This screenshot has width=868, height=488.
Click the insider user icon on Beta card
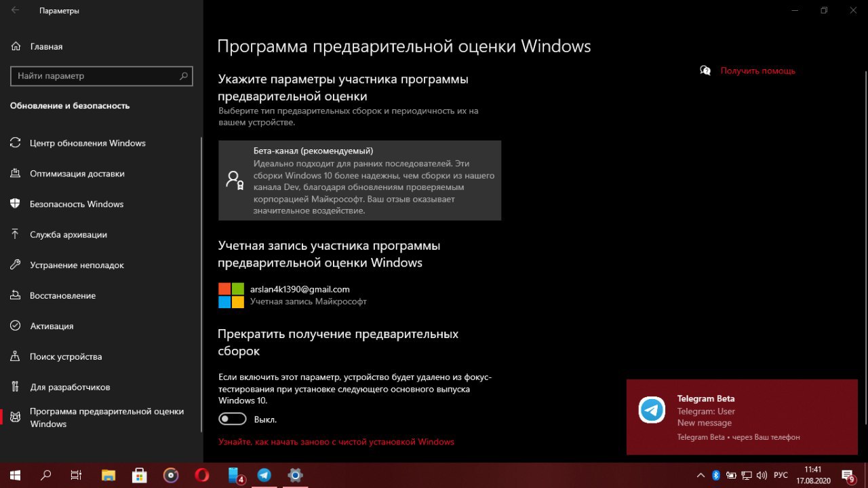(235, 181)
